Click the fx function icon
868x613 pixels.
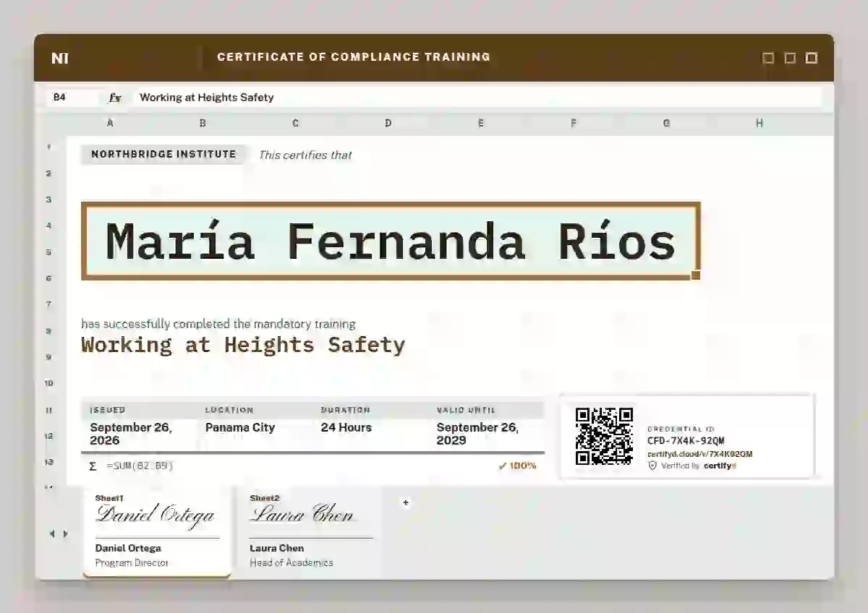(x=115, y=98)
